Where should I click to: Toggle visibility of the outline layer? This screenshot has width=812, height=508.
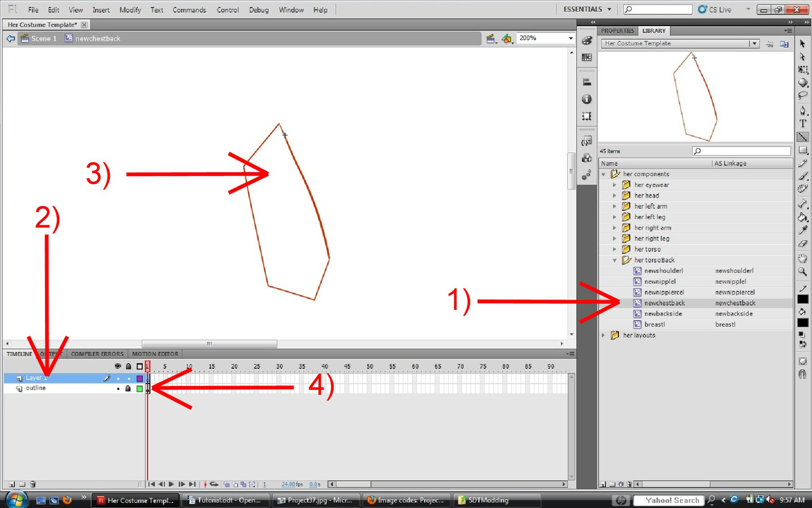pyautogui.click(x=118, y=389)
